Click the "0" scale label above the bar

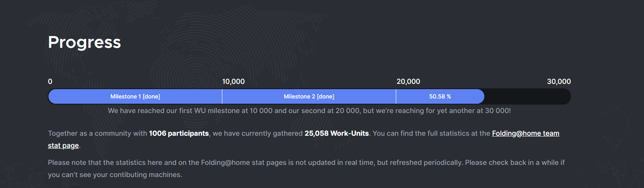50,81
